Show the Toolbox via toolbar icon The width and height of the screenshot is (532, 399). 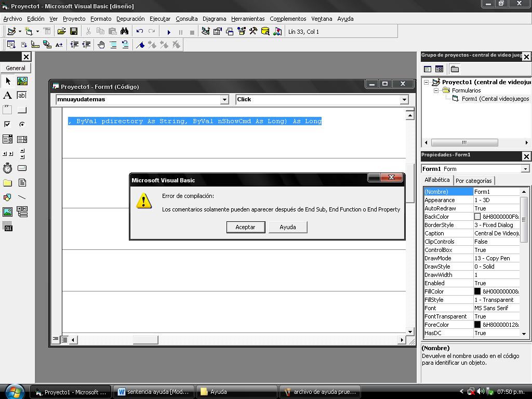(x=253, y=32)
